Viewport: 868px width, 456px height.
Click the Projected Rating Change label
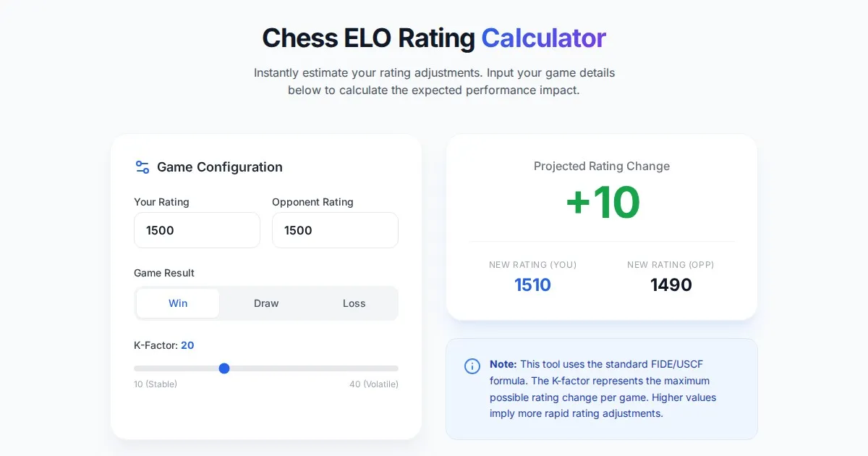coord(602,166)
